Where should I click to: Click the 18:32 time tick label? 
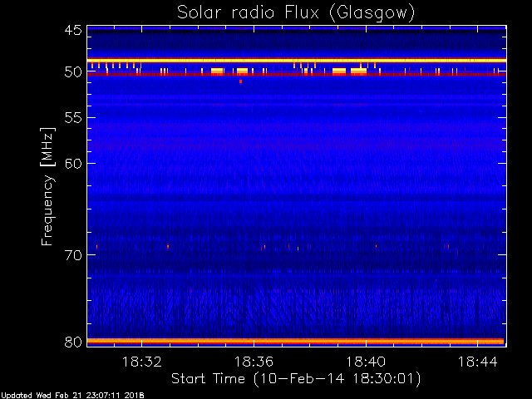click(142, 362)
